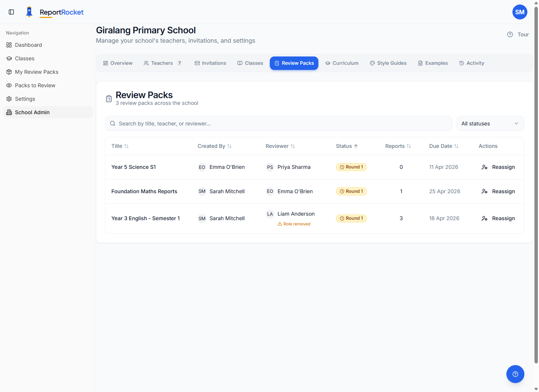Click the SM profile avatar top right
This screenshot has height=392, width=539.
coord(520,12)
